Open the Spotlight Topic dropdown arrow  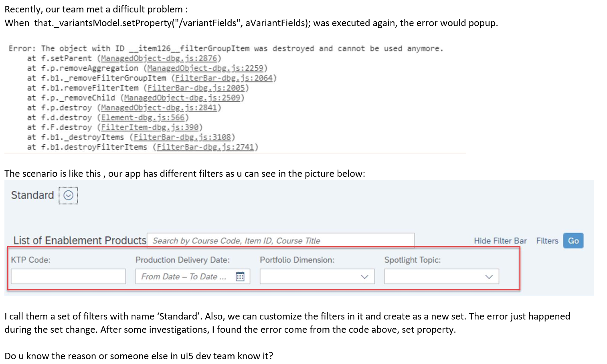[490, 276]
